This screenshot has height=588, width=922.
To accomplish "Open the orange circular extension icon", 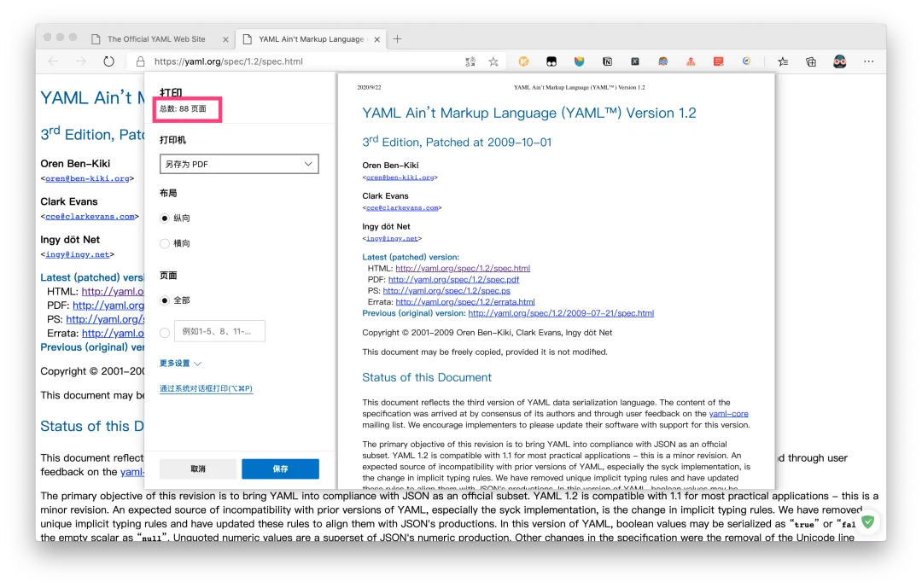I will 523,61.
